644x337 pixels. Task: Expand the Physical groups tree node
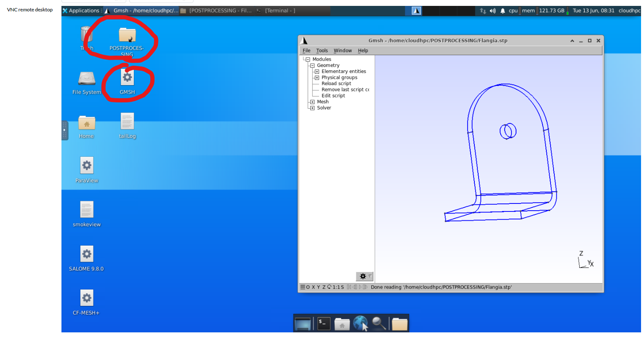tap(317, 78)
